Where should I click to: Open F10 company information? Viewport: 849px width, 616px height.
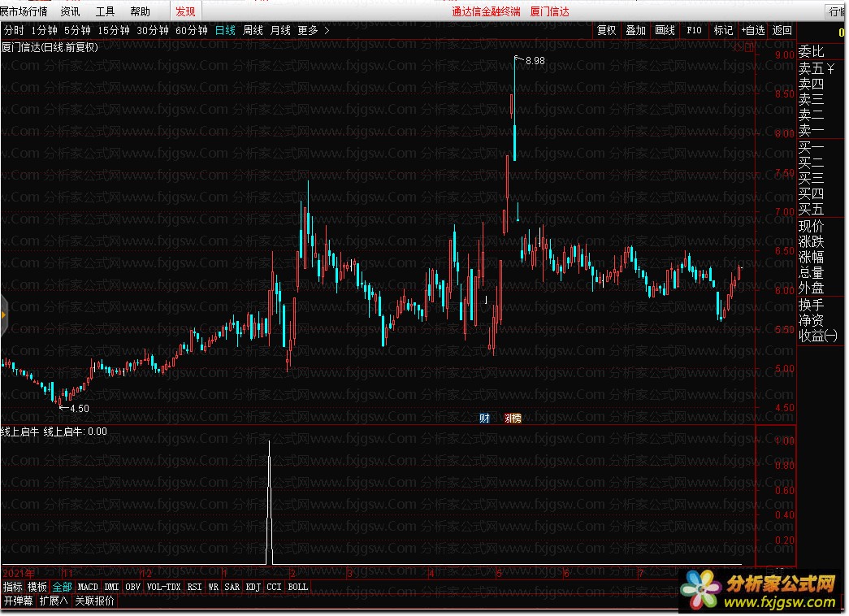[x=694, y=30]
